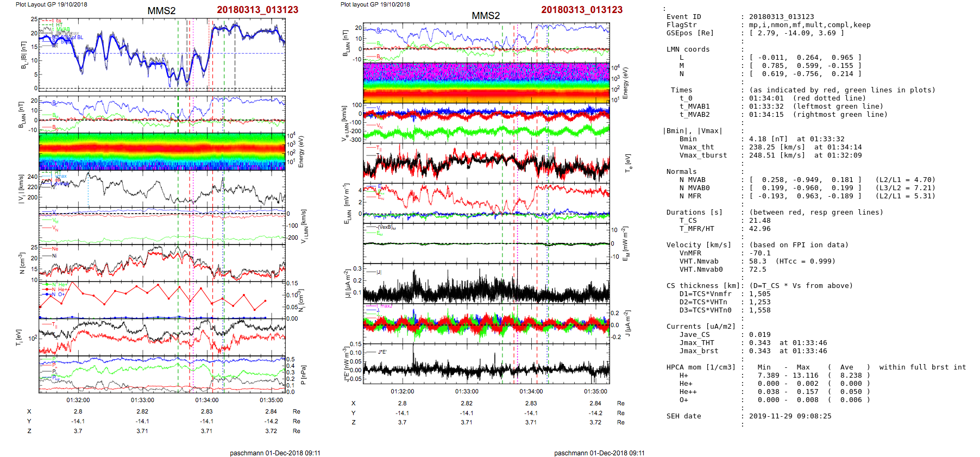The image size is (980, 457).
Task: Click the T_MFR/HT duration value '42.96'
Action: (x=760, y=229)
